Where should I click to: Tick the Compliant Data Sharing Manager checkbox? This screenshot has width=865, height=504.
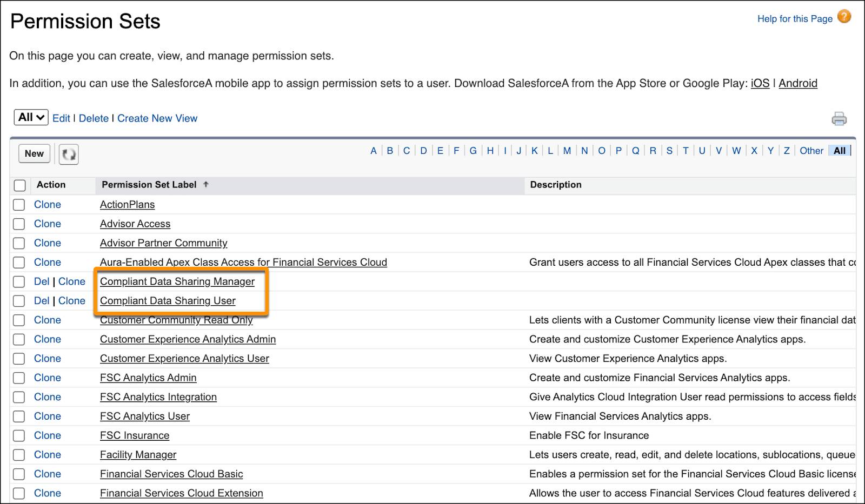19,281
